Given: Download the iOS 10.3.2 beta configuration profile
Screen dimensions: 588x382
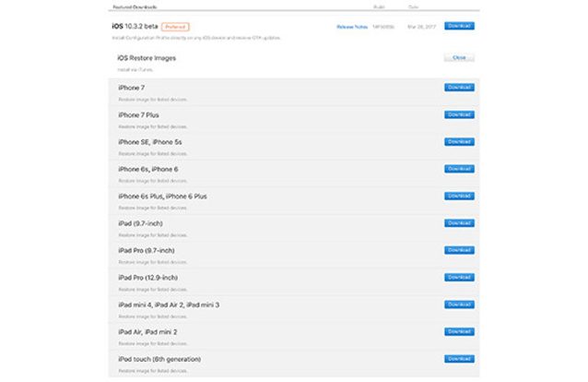Looking at the screenshot, I should click(x=459, y=26).
